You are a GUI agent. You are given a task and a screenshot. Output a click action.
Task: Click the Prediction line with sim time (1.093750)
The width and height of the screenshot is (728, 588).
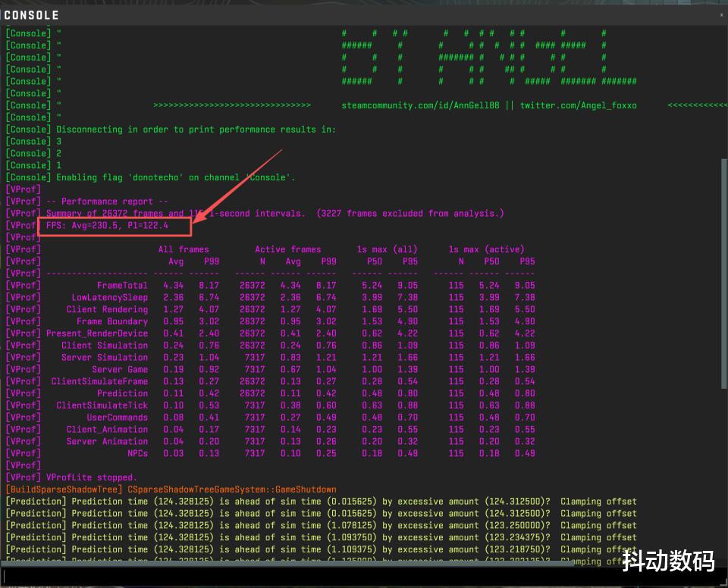pyautogui.click(x=321, y=537)
